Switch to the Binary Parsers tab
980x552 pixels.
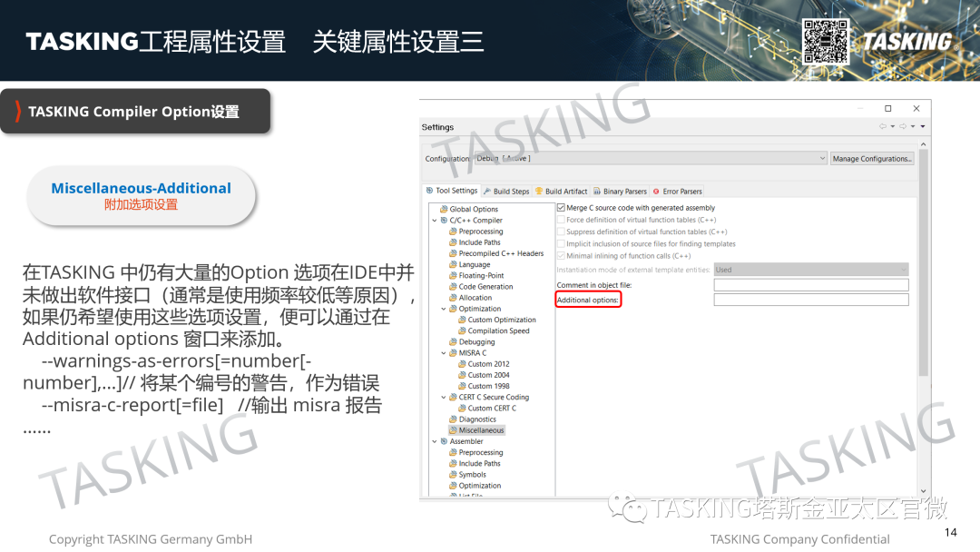tap(620, 192)
